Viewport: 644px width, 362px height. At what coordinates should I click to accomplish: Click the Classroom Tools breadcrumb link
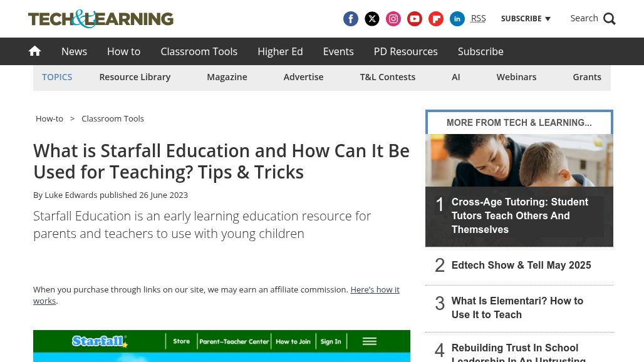click(x=113, y=118)
